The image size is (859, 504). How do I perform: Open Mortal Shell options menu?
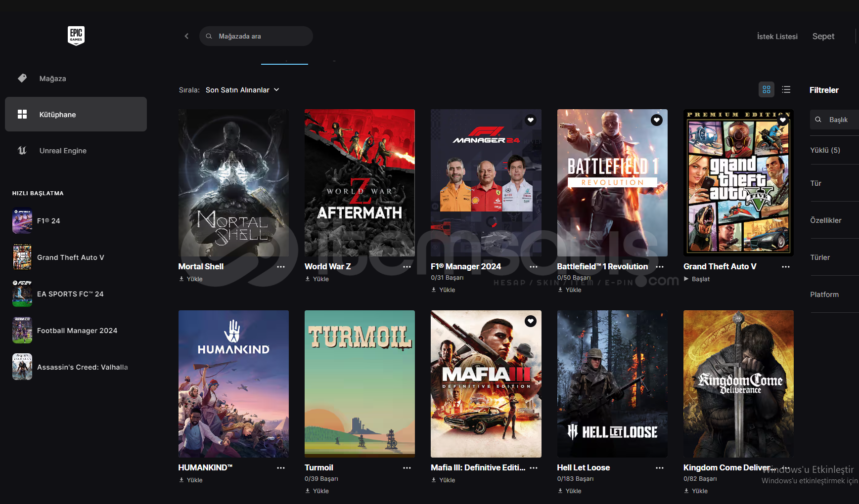click(281, 267)
